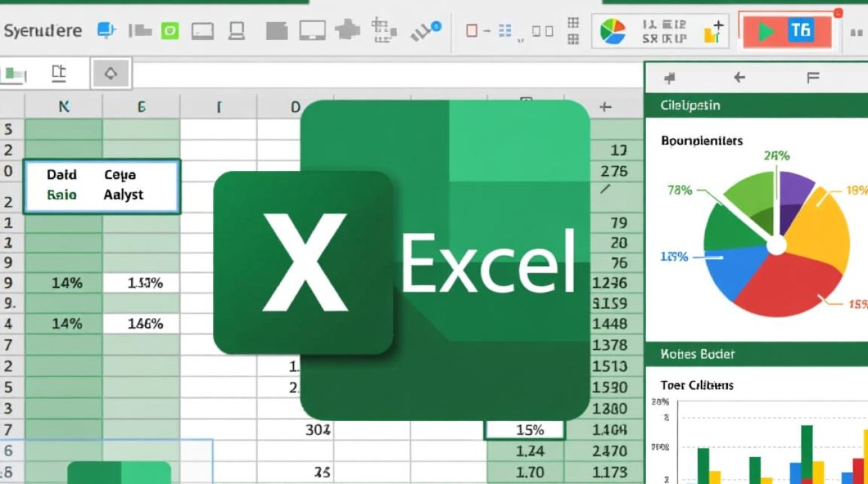The width and height of the screenshot is (868, 484).
Task: Click the cell containing Baio
Action: pos(62,195)
